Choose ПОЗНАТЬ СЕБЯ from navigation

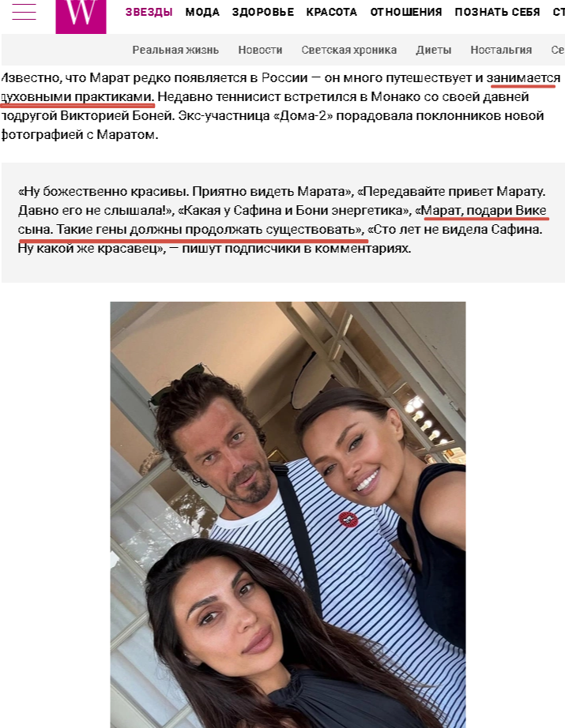click(497, 12)
